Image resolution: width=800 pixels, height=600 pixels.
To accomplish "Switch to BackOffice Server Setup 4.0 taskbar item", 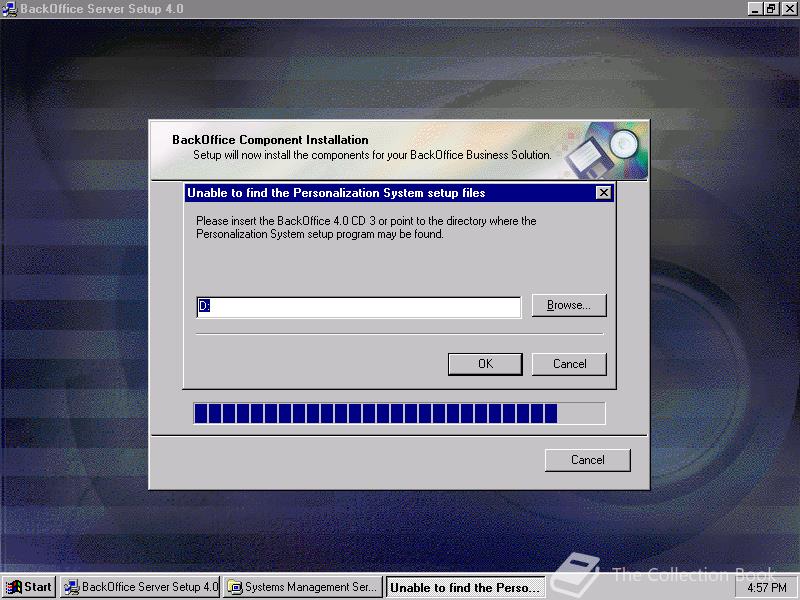I will pyautogui.click(x=140, y=587).
